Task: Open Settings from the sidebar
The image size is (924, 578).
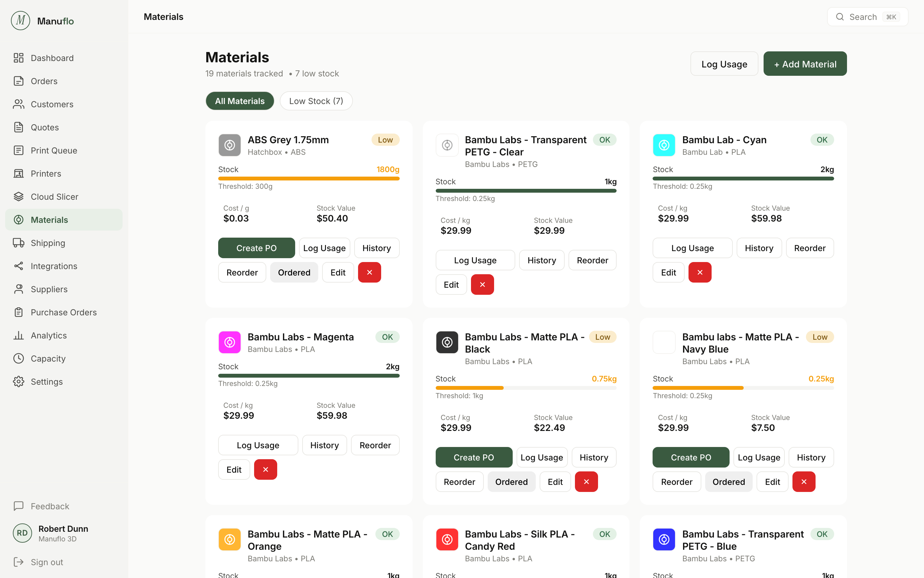Action: pos(64,382)
